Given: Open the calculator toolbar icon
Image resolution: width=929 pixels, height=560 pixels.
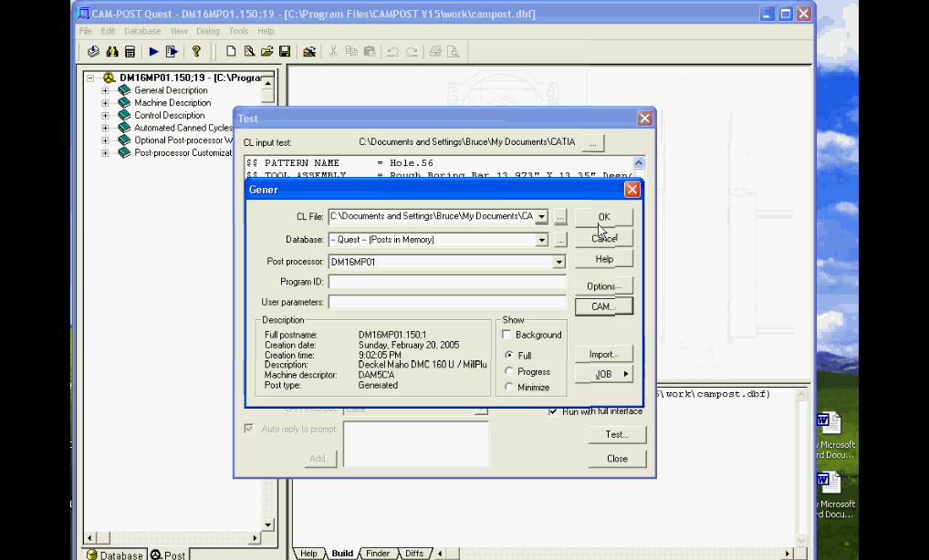Looking at the screenshot, I should pyautogui.click(x=130, y=51).
